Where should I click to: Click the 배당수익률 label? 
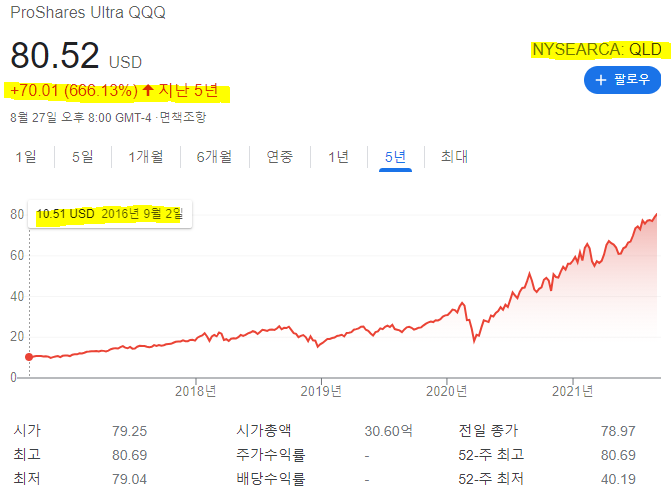click(271, 478)
